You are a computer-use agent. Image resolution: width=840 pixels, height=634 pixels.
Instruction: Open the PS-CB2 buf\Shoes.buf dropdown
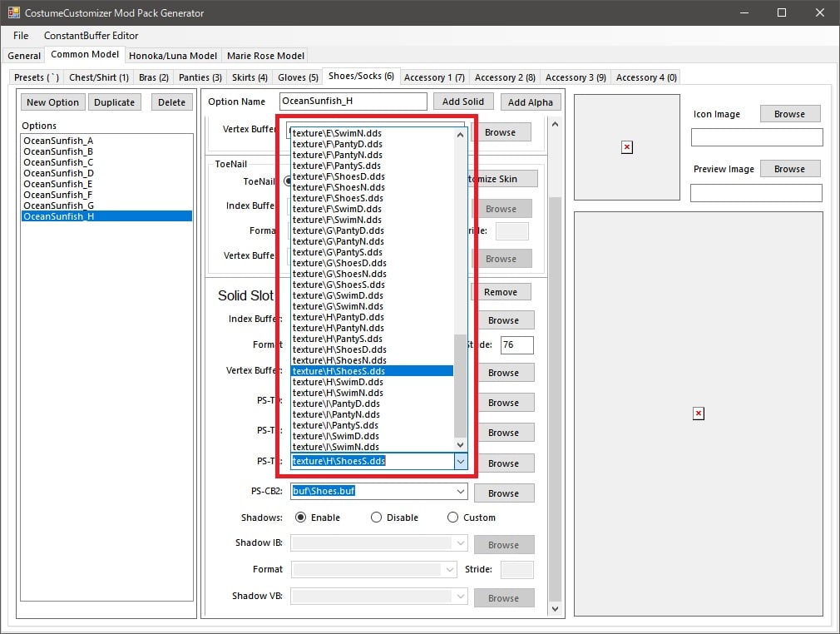tap(460, 492)
